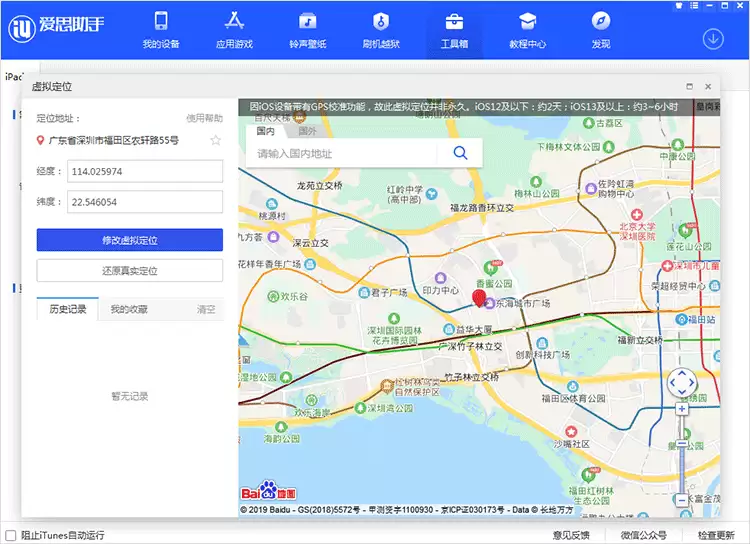Open 发现 discover section

[x=601, y=30]
